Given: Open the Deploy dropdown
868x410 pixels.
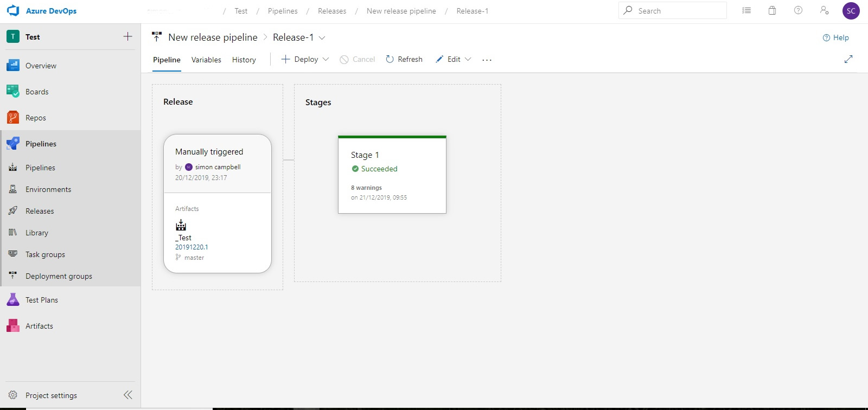Looking at the screenshot, I should tap(305, 59).
